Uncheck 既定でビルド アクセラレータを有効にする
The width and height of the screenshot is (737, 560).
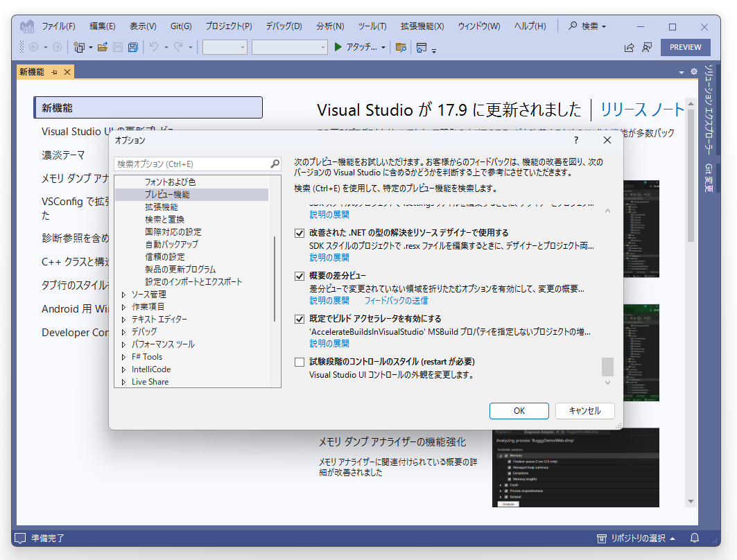point(298,319)
